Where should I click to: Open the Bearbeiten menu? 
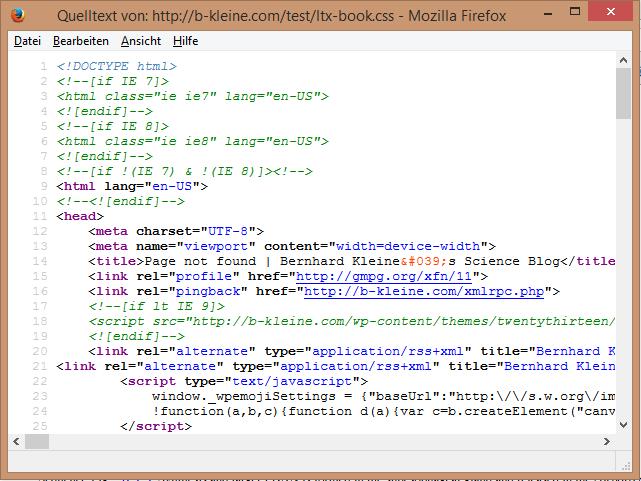81,41
